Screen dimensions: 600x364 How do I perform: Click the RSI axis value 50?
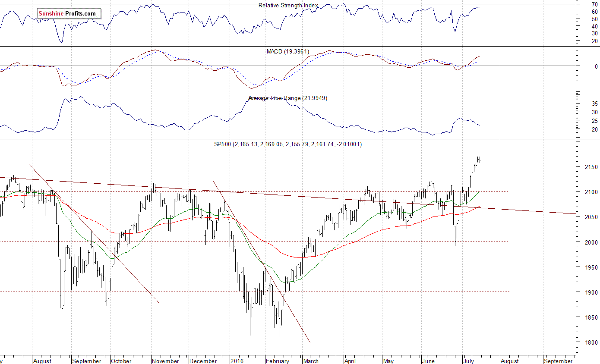tap(594, 19)
